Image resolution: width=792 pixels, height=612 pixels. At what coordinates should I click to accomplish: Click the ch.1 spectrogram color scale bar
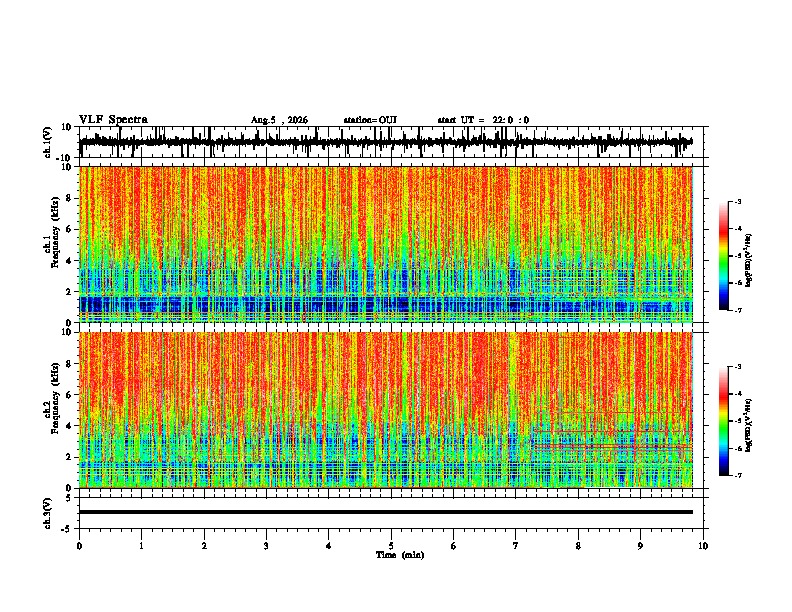pos(724,256)
